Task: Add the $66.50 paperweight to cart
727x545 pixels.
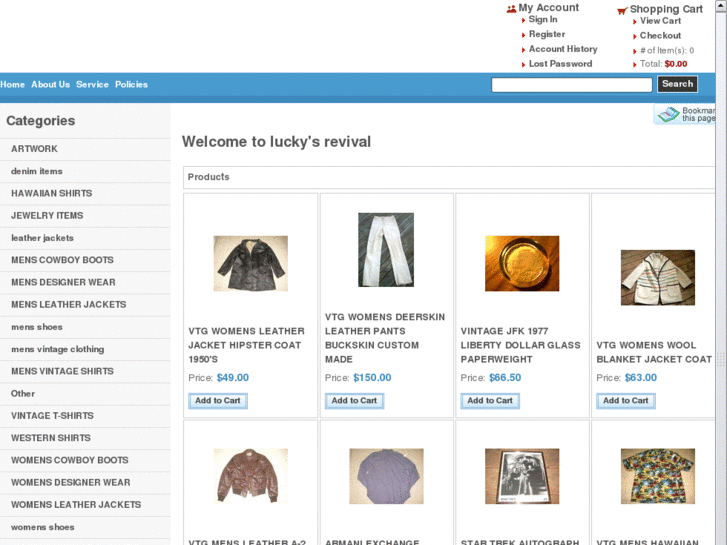Action: (490, 401)
